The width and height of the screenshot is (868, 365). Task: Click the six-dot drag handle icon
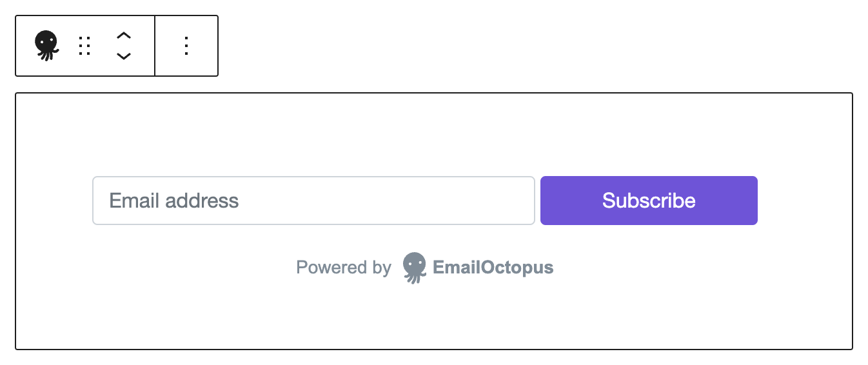84,46
